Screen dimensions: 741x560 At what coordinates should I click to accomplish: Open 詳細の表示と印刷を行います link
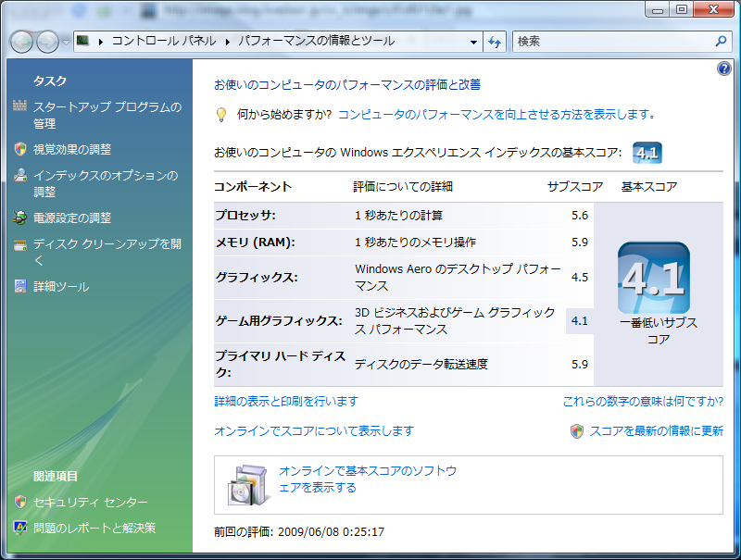(286, 402)
